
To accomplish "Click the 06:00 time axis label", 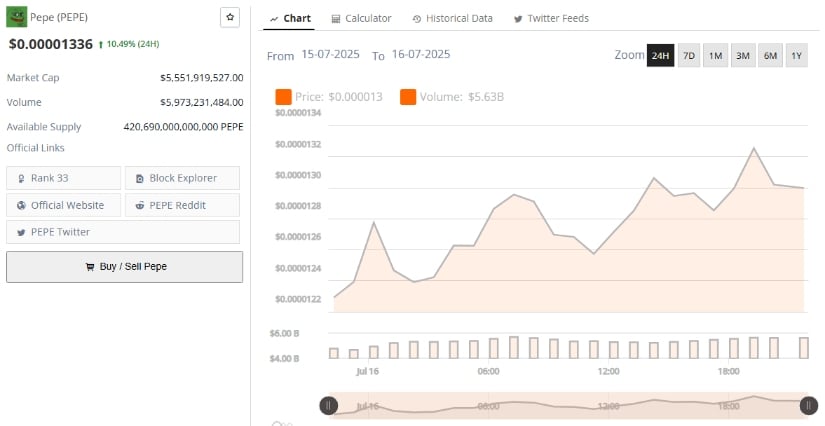I will (488, 371).
